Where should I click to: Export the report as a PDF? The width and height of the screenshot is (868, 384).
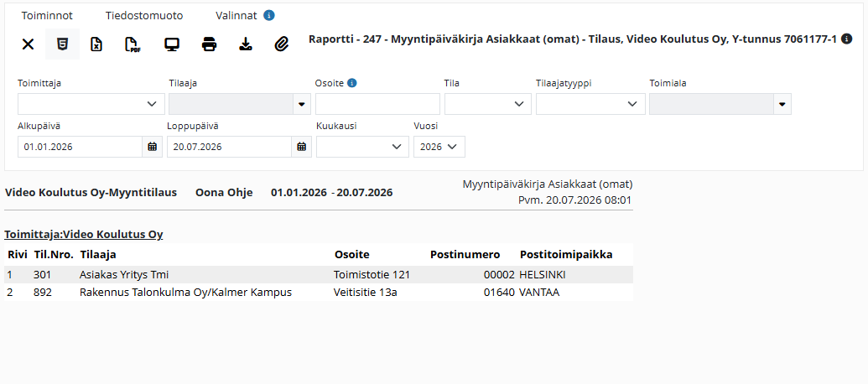point(131,44)
